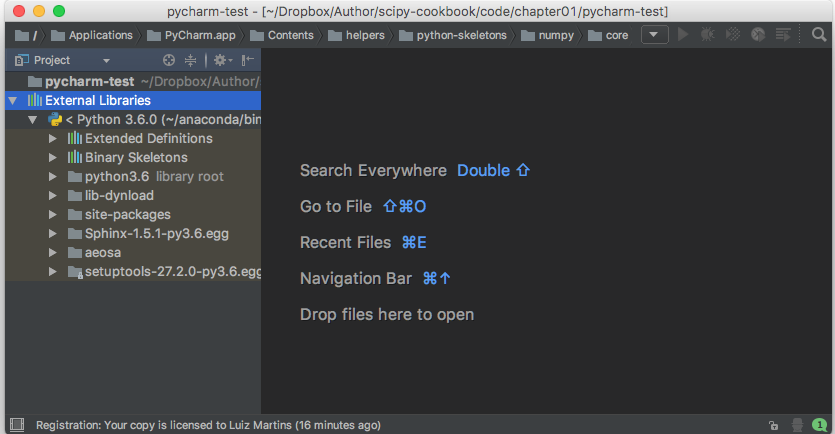Viewport: 835px width, 434px height.
Task: Click the root folder icon in navigation bar
Action: (x=22, y=35)
